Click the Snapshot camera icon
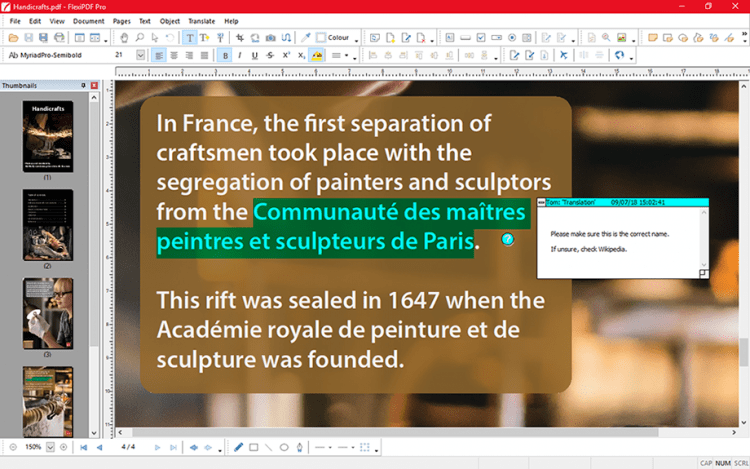This screenshot has width=750, height=469. pos(272,38)
